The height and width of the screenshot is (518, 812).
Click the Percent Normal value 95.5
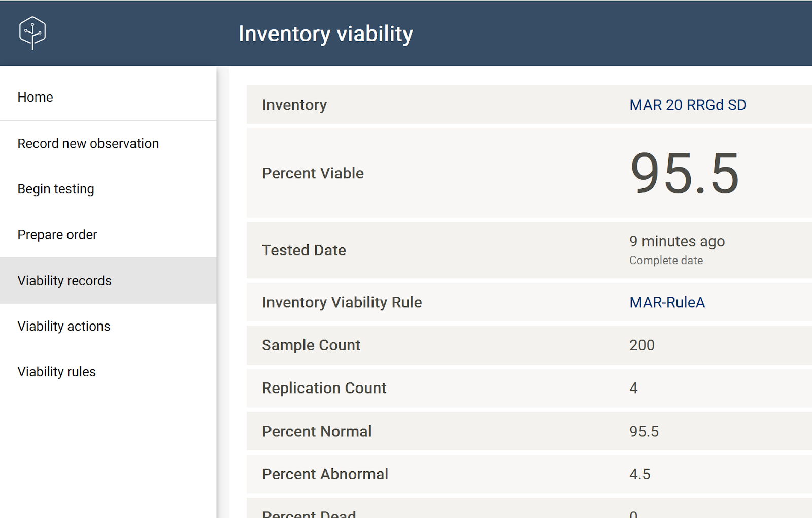click(x=644, y=431)
